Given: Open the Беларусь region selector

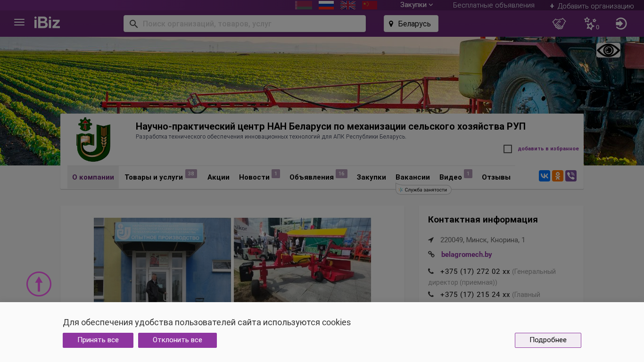Looking at the screenshot, I should tap(411, 24).
